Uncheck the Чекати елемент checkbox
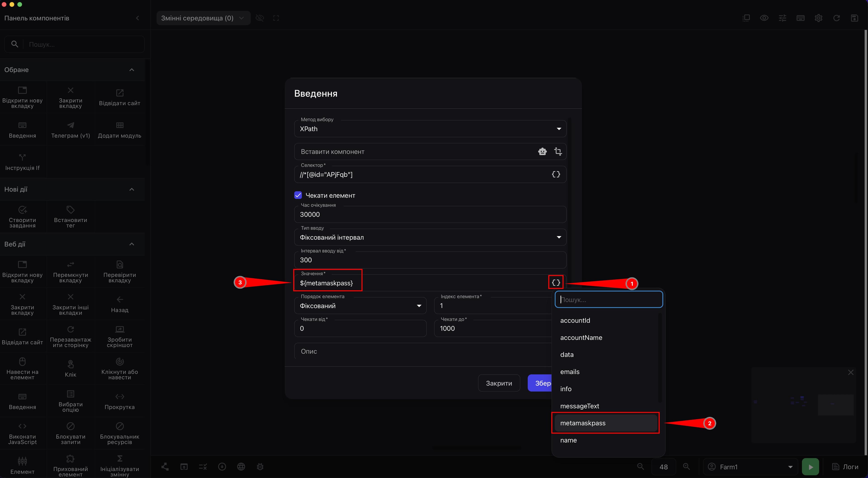The image size is (868, 478). click(x=298, y=195)
